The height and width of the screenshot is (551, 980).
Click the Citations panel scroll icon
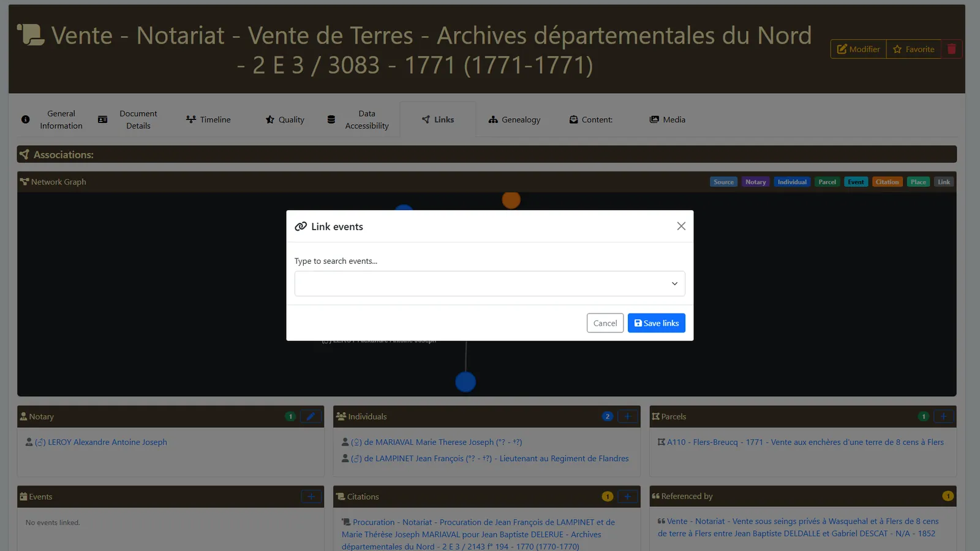tap(341, 497)
